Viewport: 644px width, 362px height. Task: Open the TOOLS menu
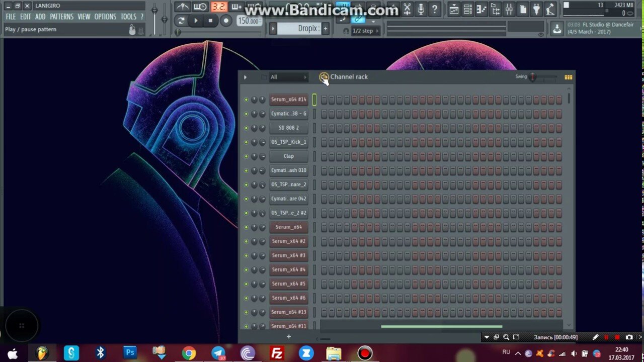[x=128, y=17]
